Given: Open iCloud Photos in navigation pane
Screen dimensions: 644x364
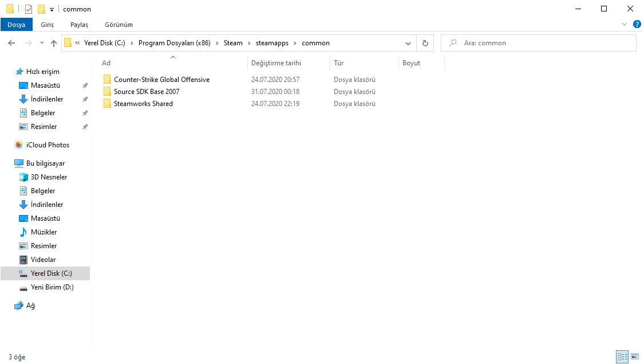Looking at the screenshot, I should coord(48,145).
